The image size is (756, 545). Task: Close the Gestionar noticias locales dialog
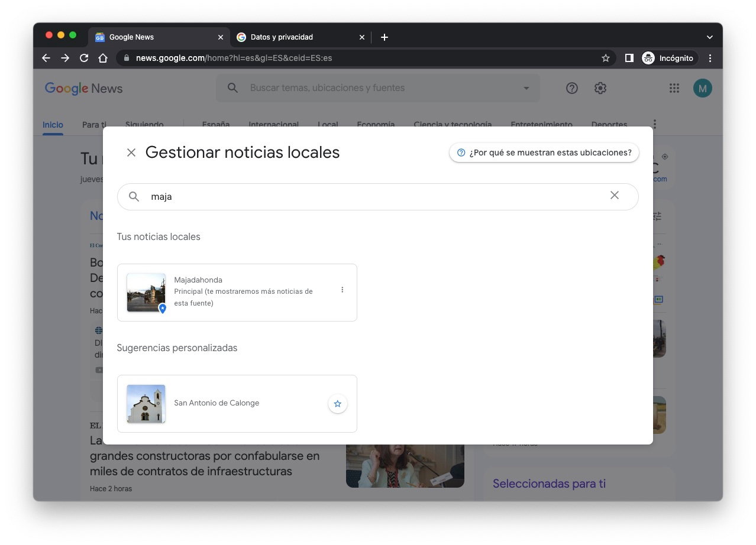131,152
